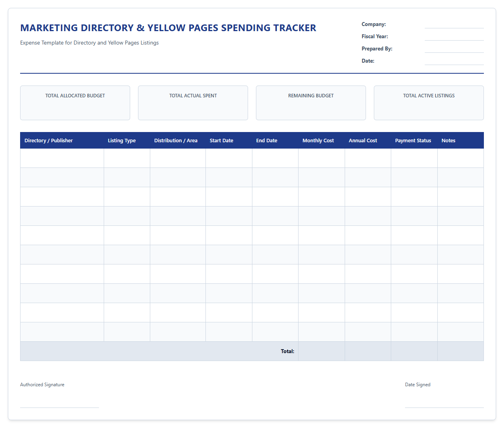The height and width of the screenshot is (428, 504).
Task: Click the Payment Status column header
Action: click(414, 140)
